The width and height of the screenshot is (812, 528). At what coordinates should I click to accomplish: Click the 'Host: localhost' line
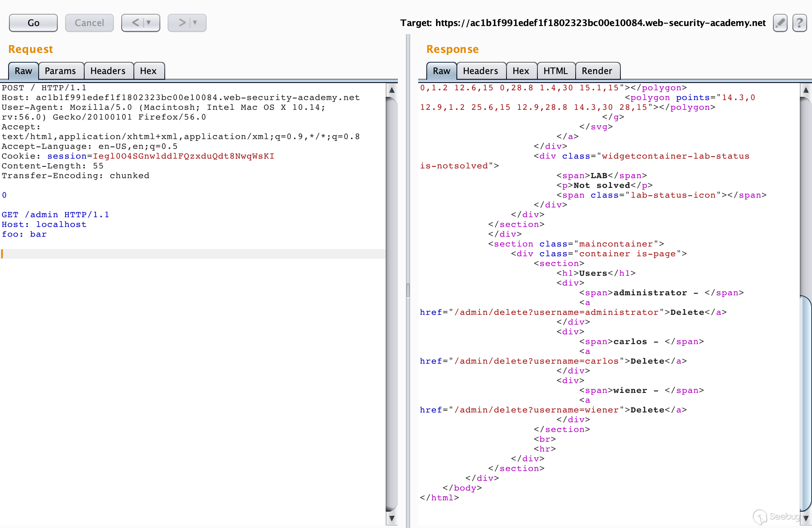click(x=44, y=225)
